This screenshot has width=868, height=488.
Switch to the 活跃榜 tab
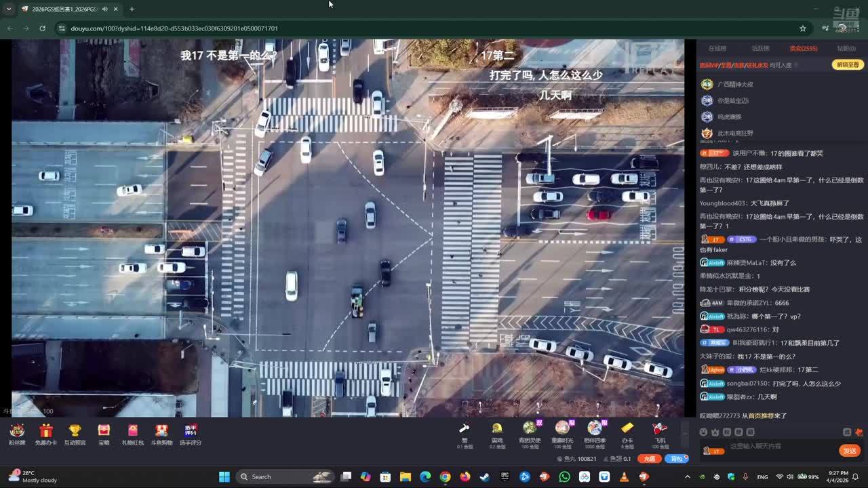tap(760, 49)
